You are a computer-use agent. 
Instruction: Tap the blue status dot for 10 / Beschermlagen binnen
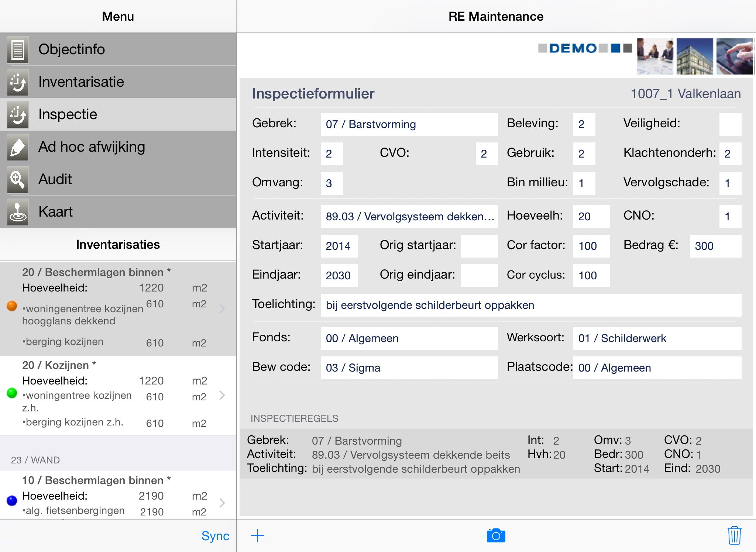tap(12, 500)
